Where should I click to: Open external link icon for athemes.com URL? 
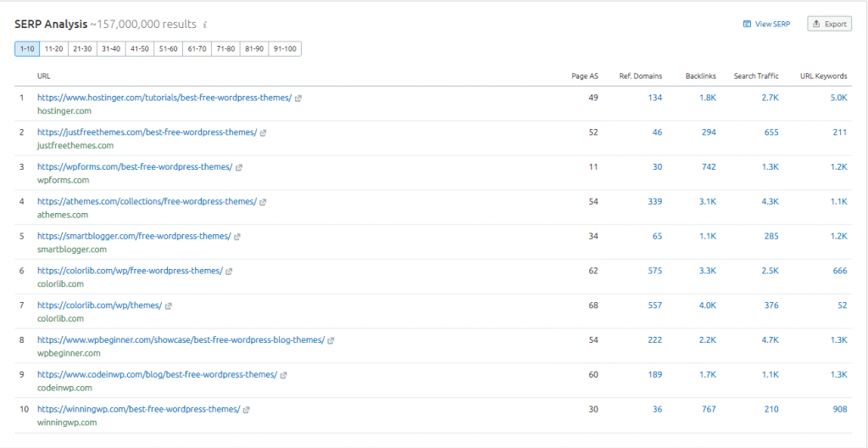tap(264, 202)
